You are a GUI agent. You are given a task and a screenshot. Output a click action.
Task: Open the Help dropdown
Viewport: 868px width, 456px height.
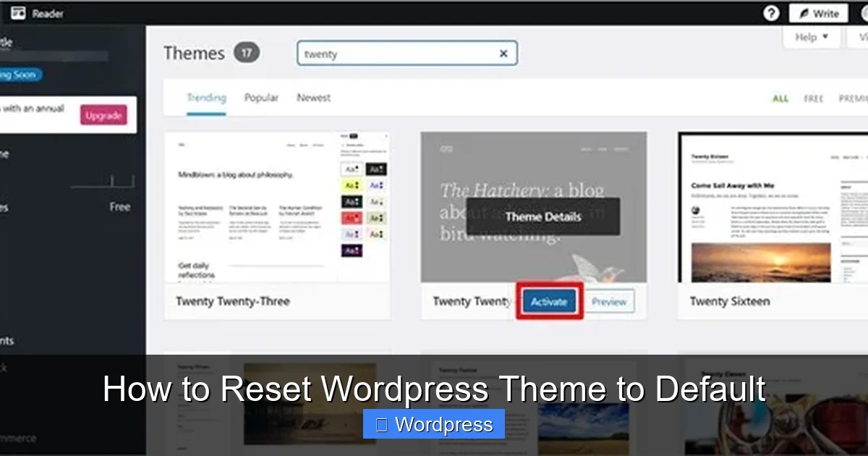pyautogui.click(x=812, y=37)
